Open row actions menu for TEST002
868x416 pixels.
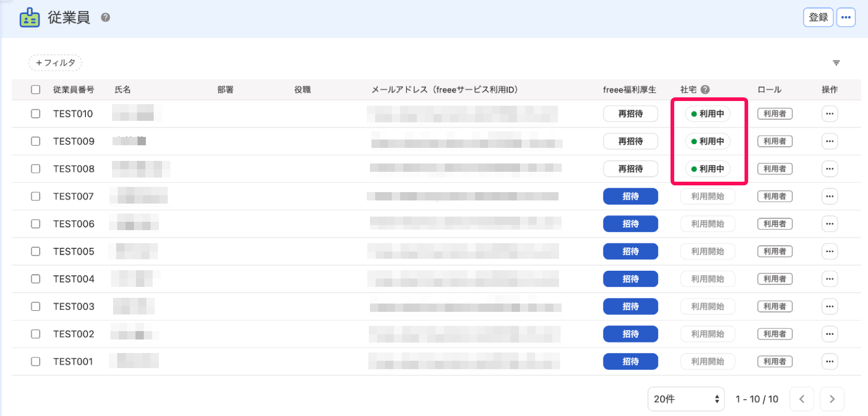pyautogui.click(x=830, y=334)
